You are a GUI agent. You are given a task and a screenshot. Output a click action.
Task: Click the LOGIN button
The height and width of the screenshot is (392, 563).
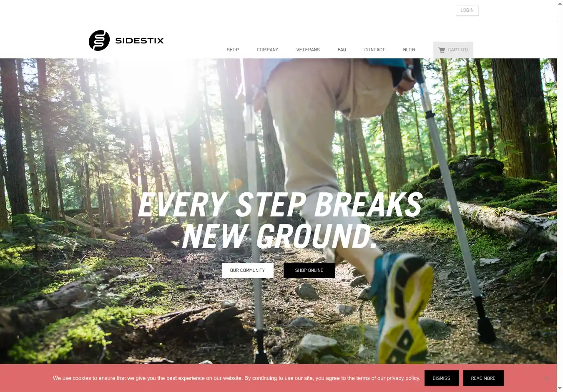[467, 10]
